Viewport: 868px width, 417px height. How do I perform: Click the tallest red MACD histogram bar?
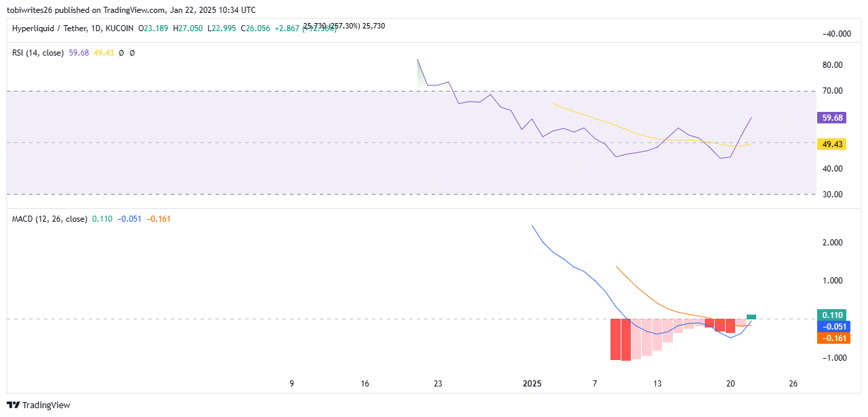[626, 340]
